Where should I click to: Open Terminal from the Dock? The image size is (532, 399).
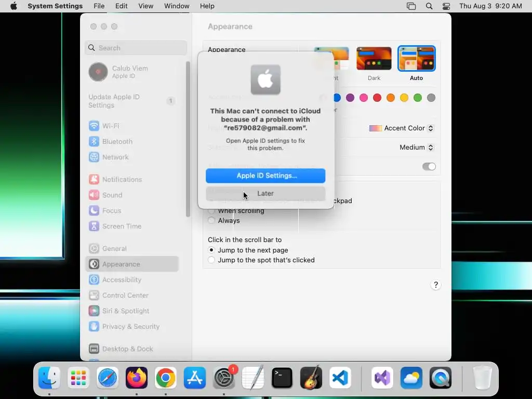[282, 378]
